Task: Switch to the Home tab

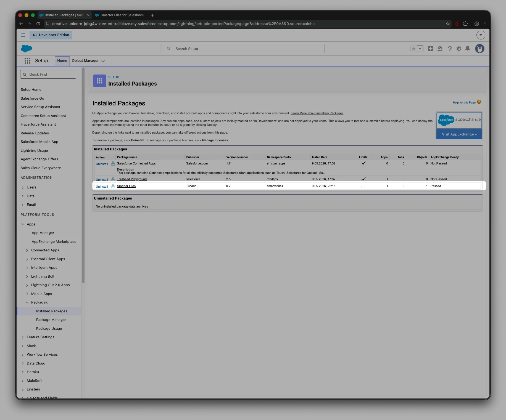Action: 62,61
